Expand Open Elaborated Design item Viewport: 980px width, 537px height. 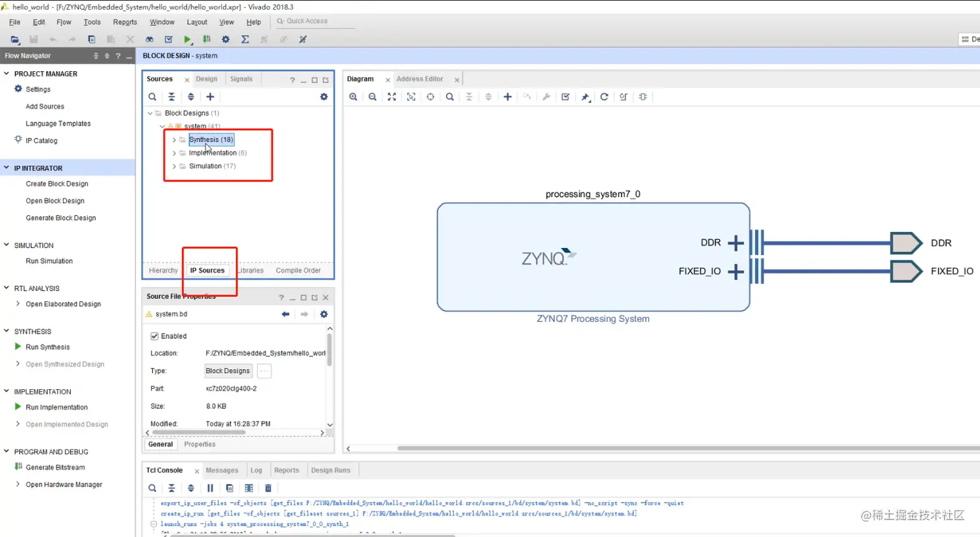pyautogui.click(x=17, y=304)
